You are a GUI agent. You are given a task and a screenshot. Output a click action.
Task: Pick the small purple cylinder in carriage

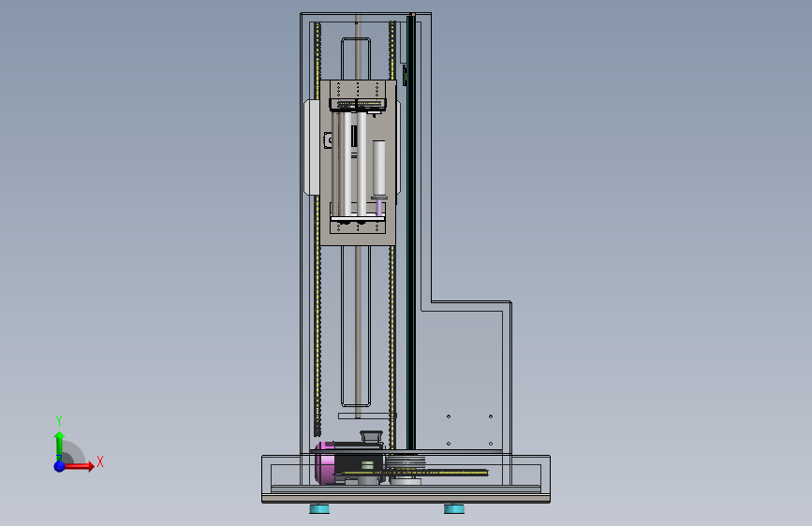(379, 207)
